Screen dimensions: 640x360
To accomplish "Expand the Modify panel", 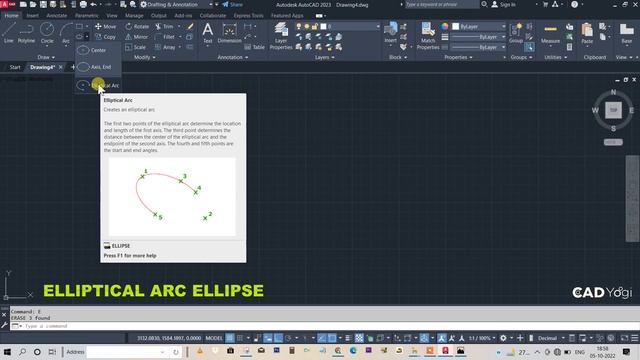I will (x=145, y=58).
